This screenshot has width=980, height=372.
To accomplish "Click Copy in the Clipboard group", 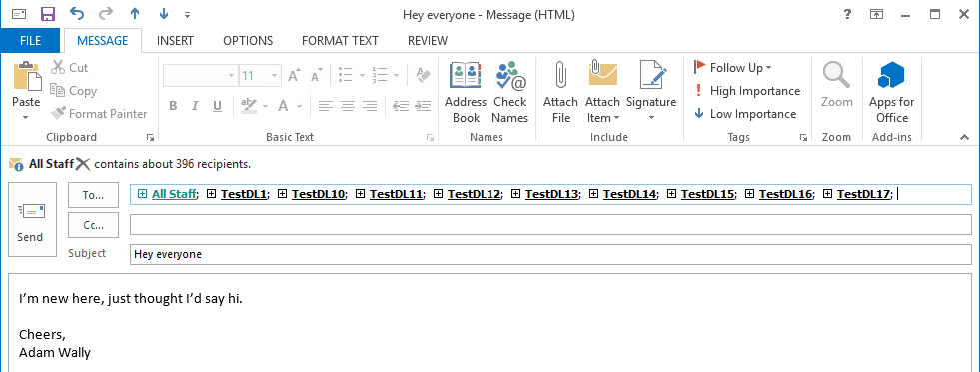I will [74, 91].
